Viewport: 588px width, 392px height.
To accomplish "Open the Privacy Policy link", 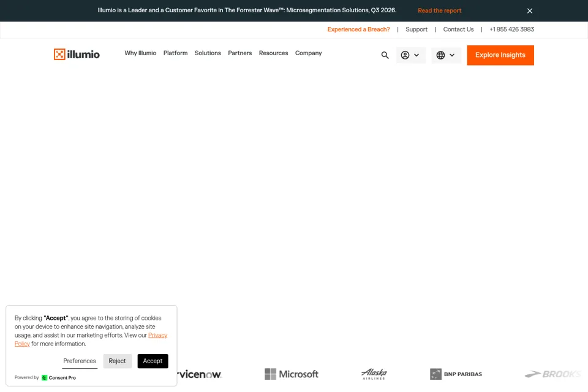I will pos(157,336).
